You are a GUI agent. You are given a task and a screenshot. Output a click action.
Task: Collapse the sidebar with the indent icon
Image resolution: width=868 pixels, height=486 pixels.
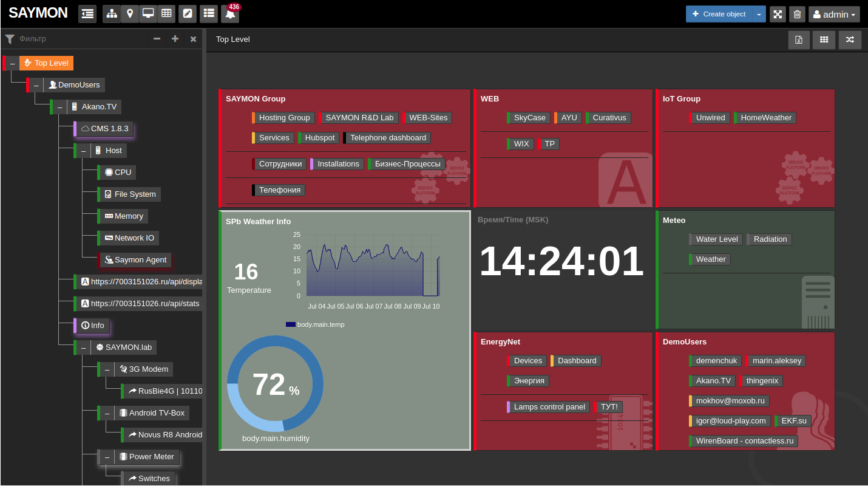coord(87,14)
